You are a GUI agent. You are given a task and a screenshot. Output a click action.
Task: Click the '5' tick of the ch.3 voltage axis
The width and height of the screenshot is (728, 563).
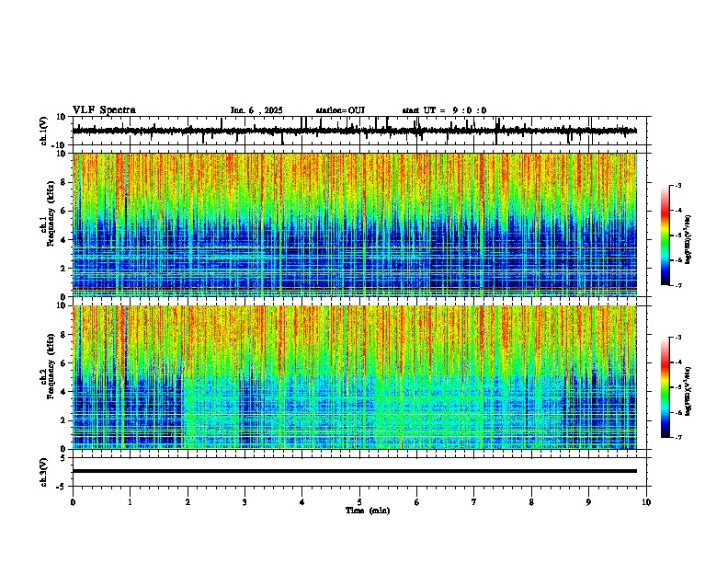click(64, 458)
